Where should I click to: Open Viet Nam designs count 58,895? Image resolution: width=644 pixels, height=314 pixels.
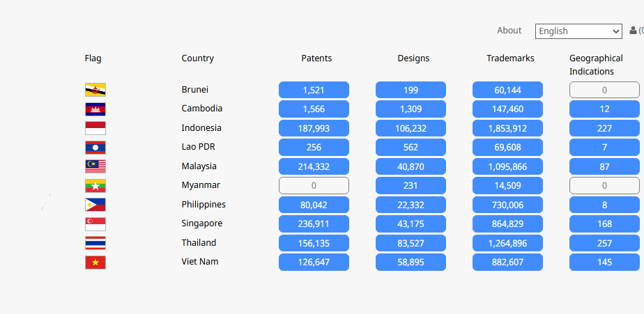(x=411, y=262)
